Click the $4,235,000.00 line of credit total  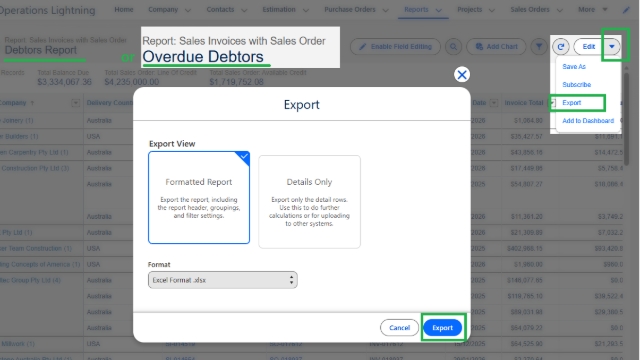click(132, 82)
